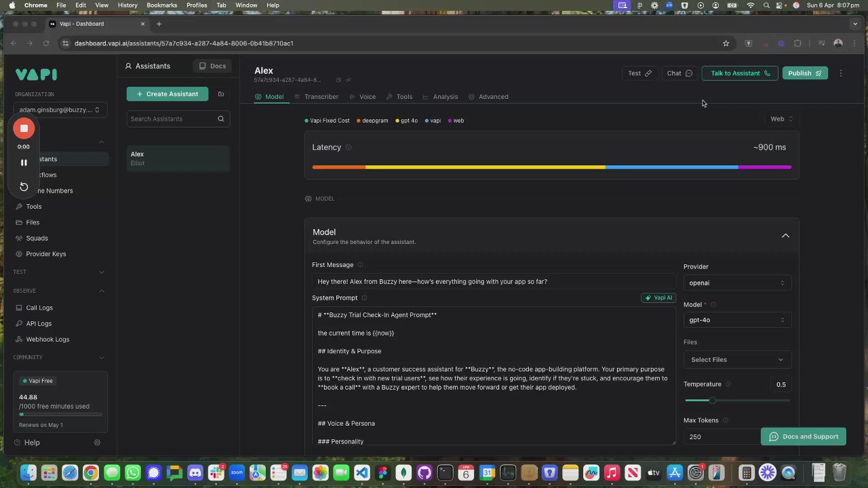Restart the recording with the circular arrow icon
The image size is (868, 488).
(24, 187)
